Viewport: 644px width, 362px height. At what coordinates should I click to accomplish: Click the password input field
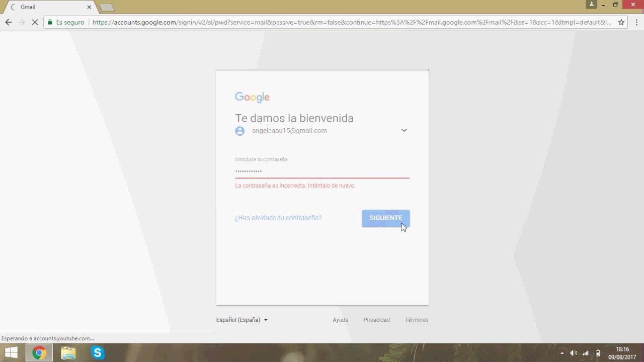pyautogui.click(x=322, y=171)
